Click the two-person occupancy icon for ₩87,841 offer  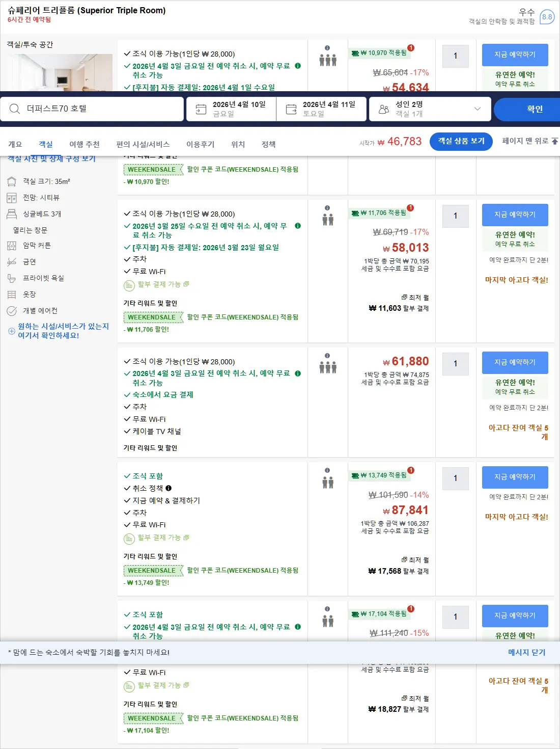tap(328, 482)
